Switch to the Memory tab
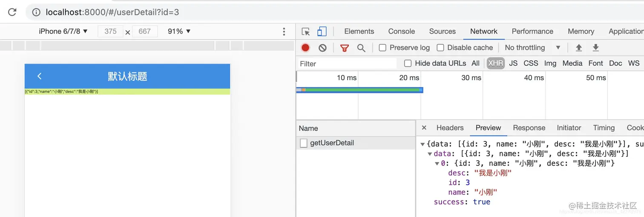 click(581, 31)
